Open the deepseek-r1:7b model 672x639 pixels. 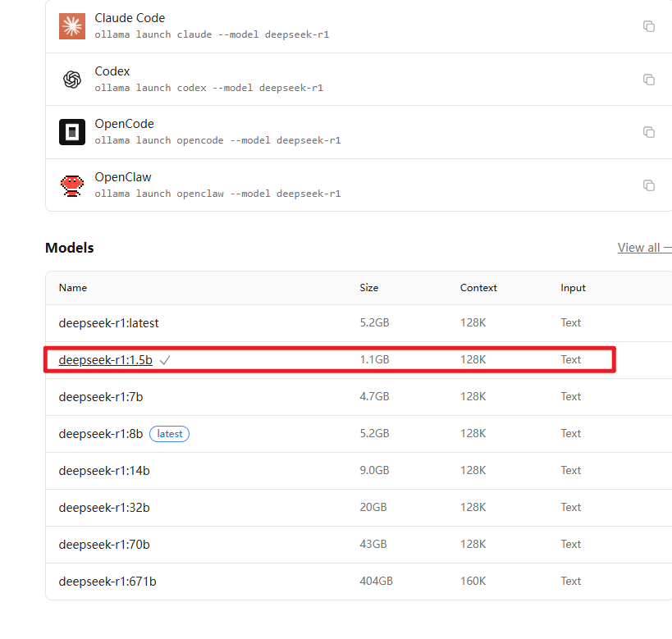click(101, 397)
